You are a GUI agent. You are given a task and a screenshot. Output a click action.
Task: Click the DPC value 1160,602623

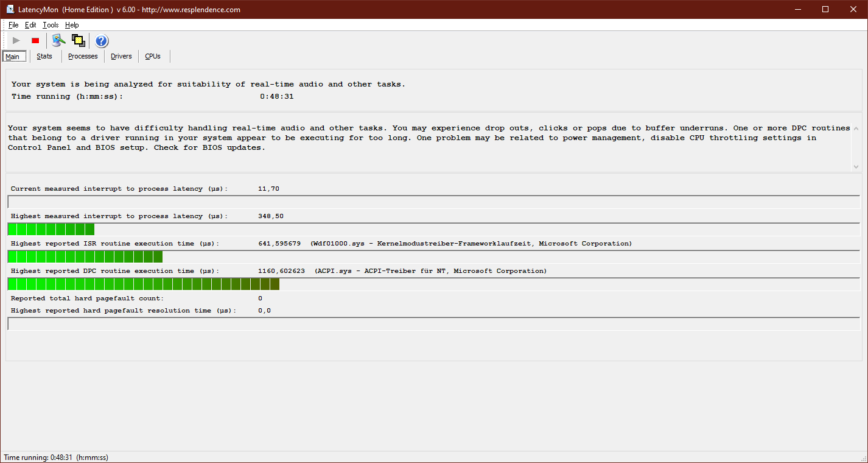click(282, 271)
